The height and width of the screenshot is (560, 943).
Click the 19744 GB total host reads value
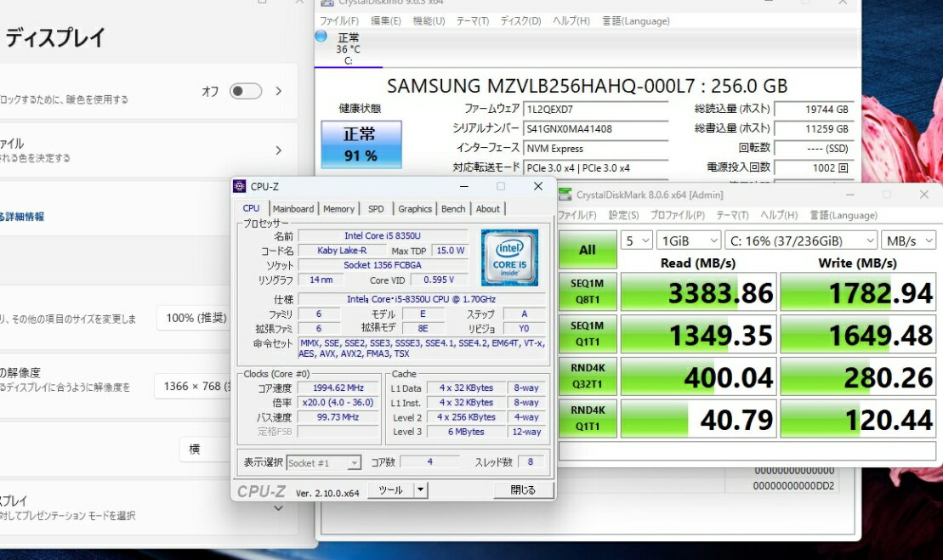814,110
